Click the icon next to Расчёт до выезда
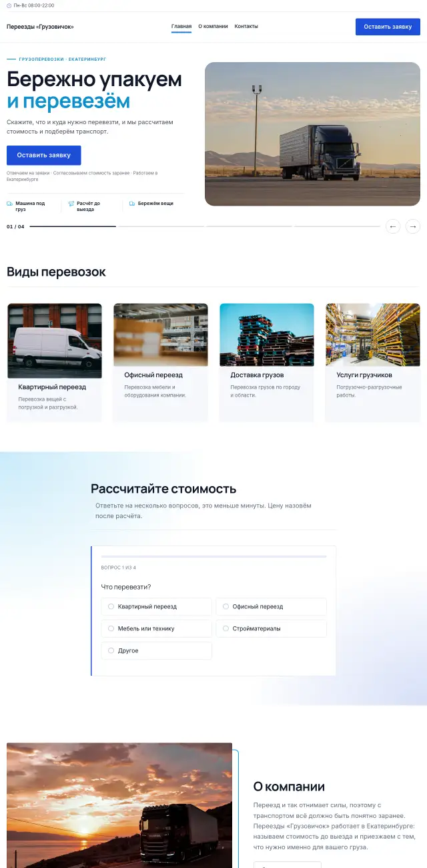 pyautogui.click(x=71, y=204)
